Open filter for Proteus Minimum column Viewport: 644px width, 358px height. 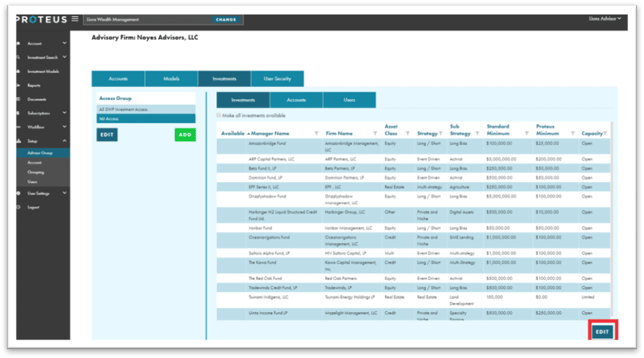[573, 134]
